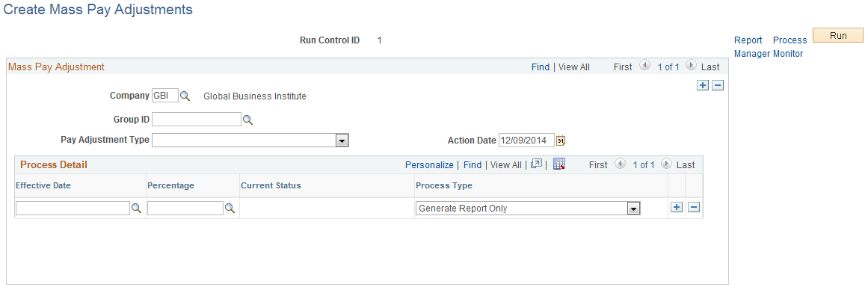The height and width of the screenshot is (290, 868).
Task: Sort by Process Type column header
Action: pyautogui.click(x=444, y=185)
